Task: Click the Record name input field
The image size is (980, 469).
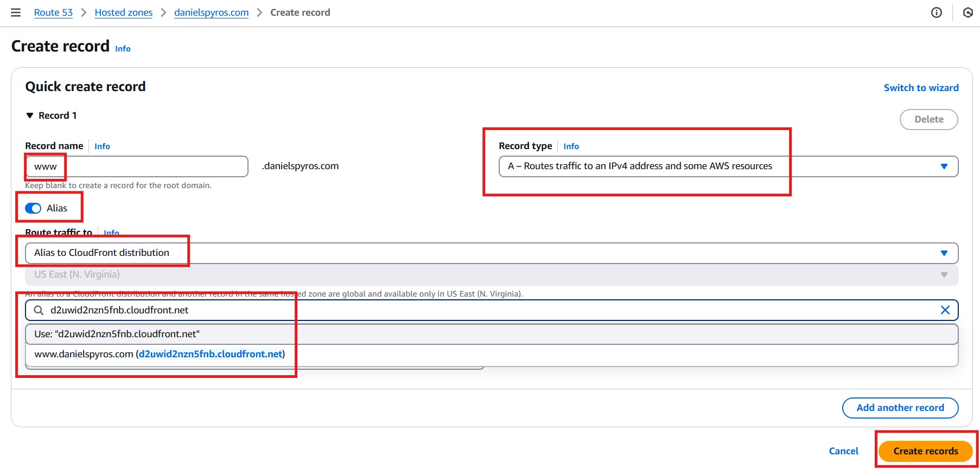Action: (136, 166)
